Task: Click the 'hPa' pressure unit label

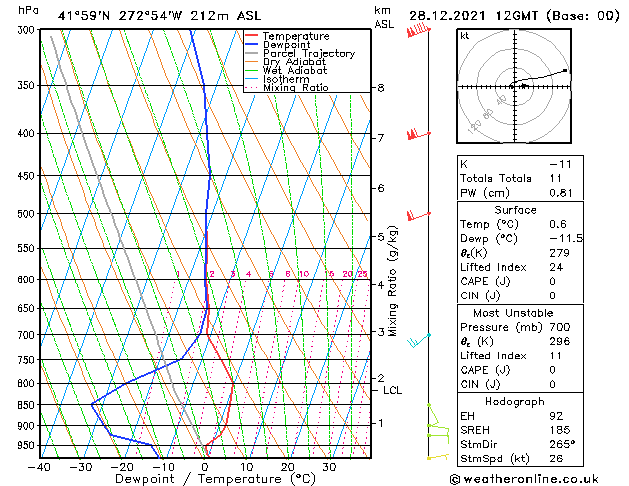Action: click(x=28, y=10)
